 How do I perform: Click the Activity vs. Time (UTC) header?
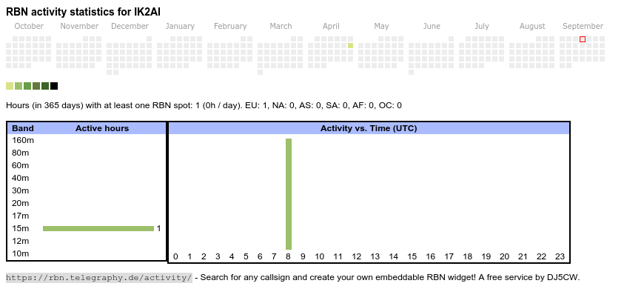coord(369,128)
